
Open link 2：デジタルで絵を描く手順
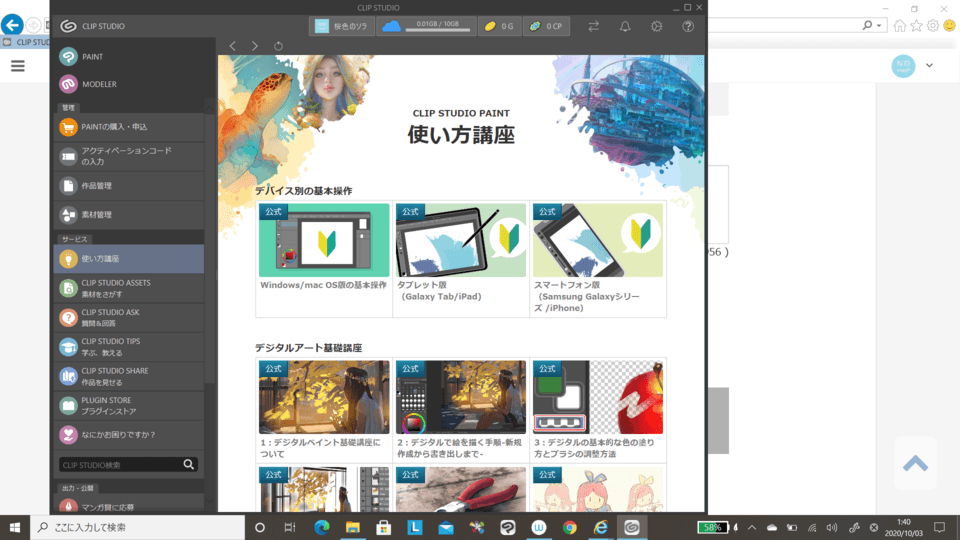pos(459,448)
